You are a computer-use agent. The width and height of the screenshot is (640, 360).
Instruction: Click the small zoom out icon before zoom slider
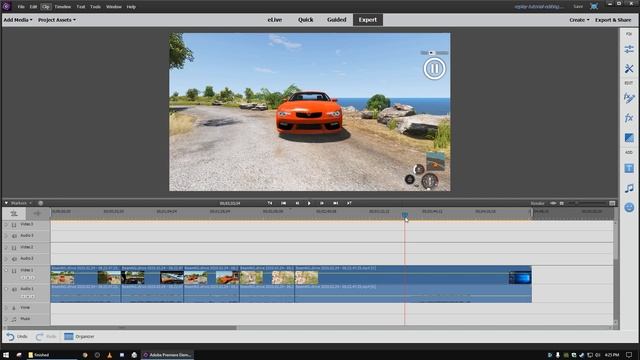coord(562,203)
